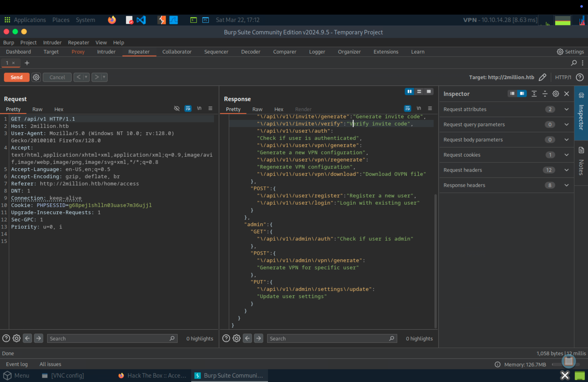588x382 pixels.
Task: Open the Repeater help question mark icon
Action: [580, 77]
